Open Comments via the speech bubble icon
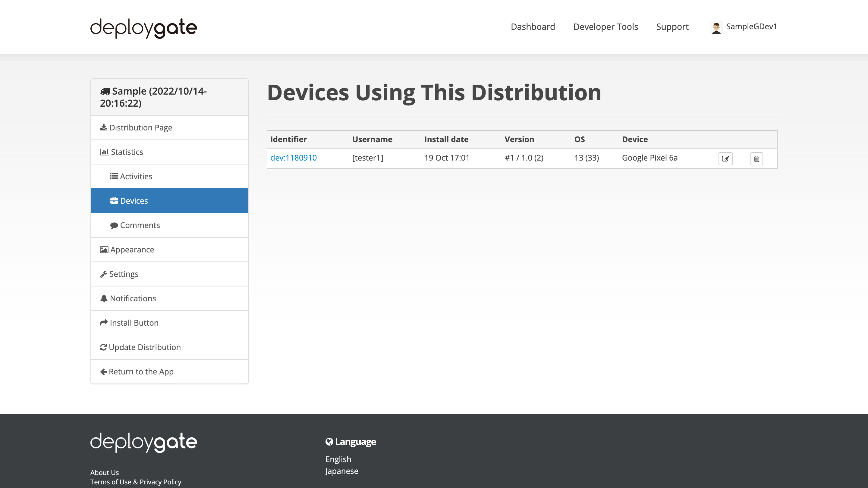The width and height of the screenshot is (868, 488). tap(114, 225)
